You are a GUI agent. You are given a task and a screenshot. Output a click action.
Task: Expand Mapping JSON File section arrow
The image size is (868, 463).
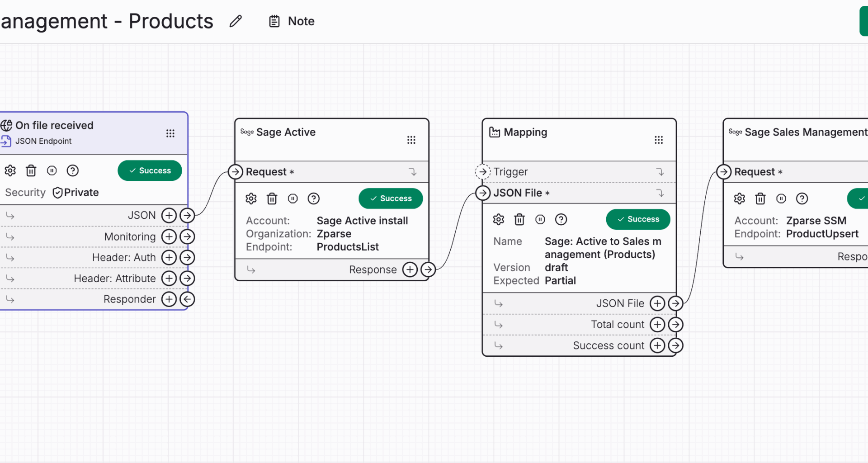point(660,193)
